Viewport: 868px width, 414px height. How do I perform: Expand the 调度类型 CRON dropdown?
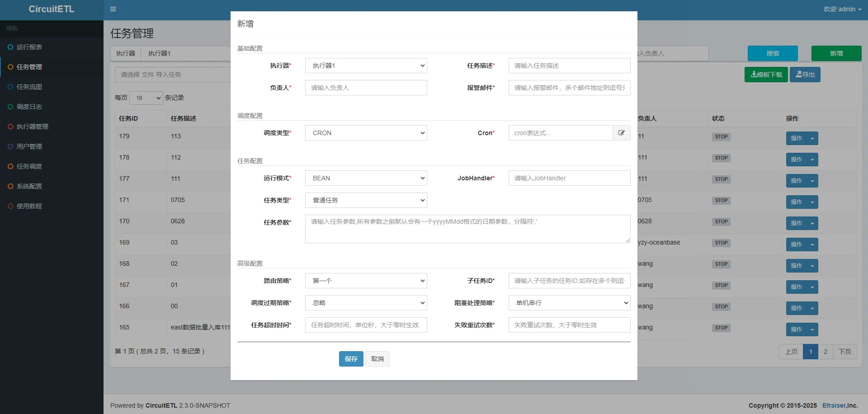coord(366,133)
